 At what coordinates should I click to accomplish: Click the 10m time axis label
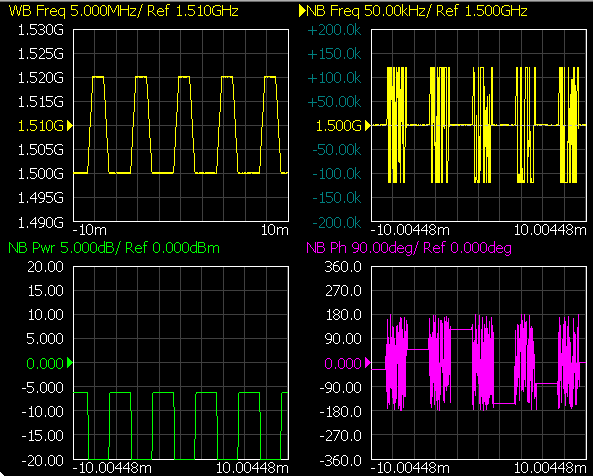275,230
